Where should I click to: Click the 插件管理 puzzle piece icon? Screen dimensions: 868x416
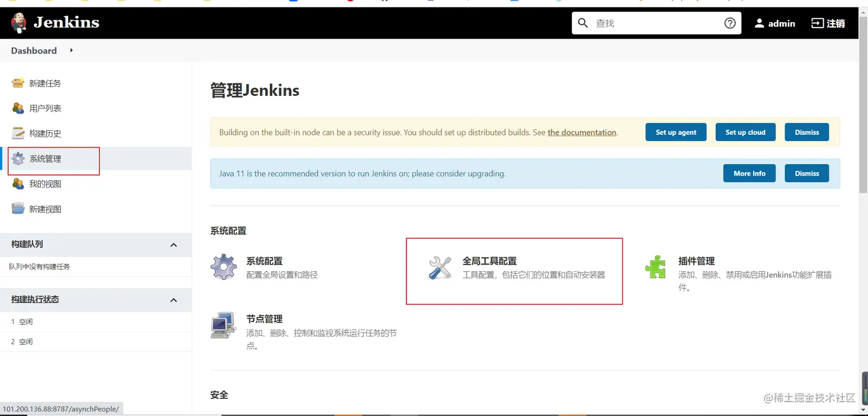[x=655, y=267]
